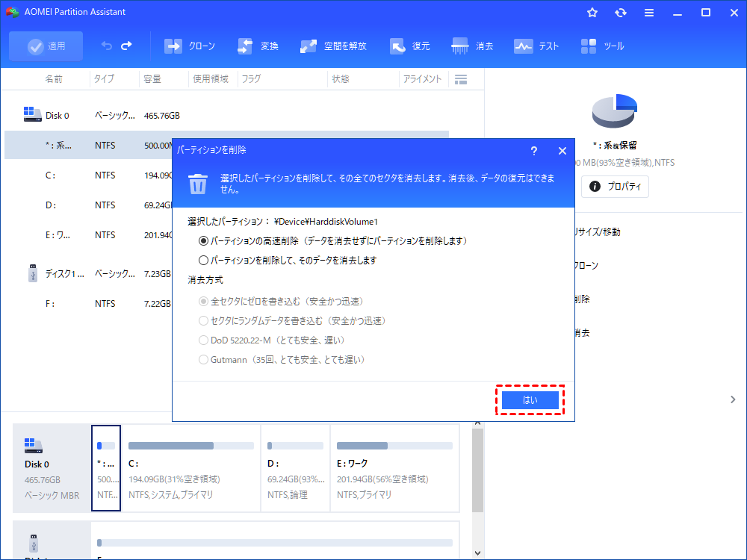
Task: Click the dialog help question mark
Action: (534, 151)
